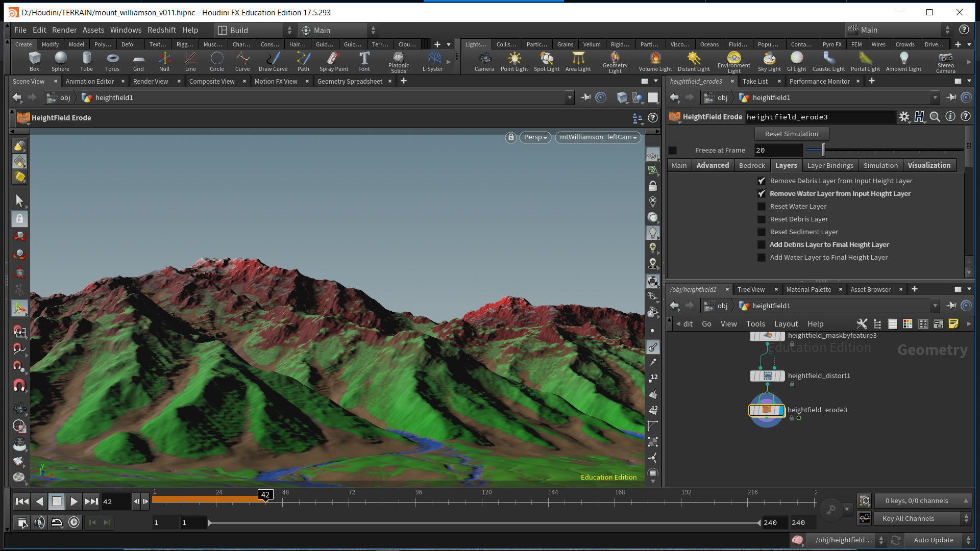Toggle viewport display options lightbulb

coord(652,233)
